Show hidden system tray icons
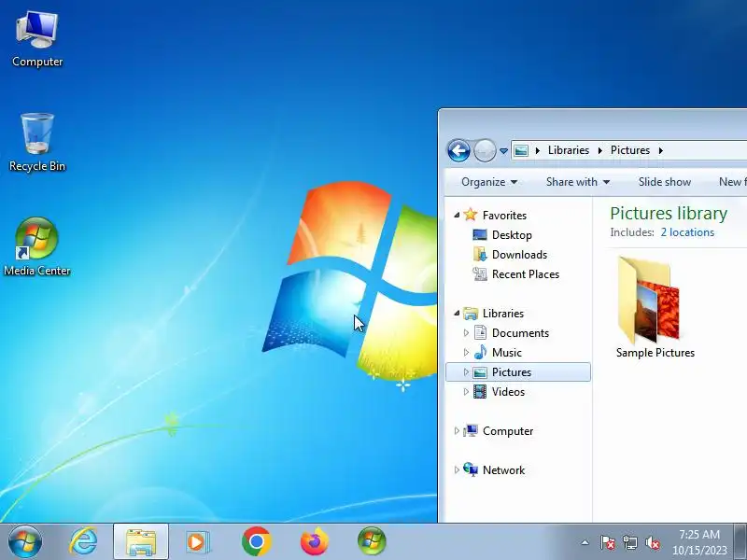747x560 pixels. pos(585,542)
